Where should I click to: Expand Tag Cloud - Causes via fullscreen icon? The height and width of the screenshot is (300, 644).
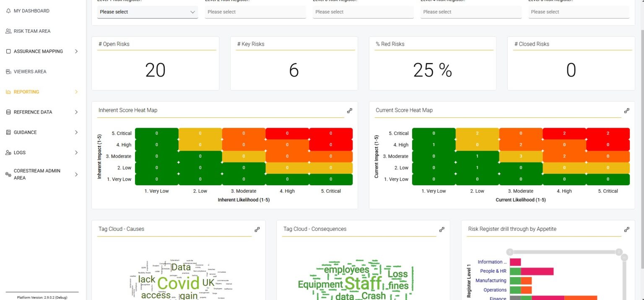pyautogui.click(x=257, y=229)
